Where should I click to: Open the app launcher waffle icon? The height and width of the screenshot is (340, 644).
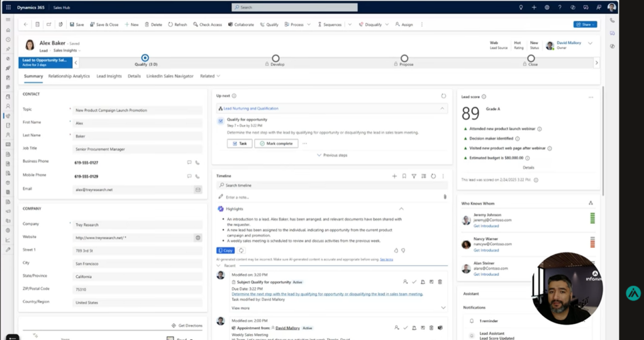point(8,7)
